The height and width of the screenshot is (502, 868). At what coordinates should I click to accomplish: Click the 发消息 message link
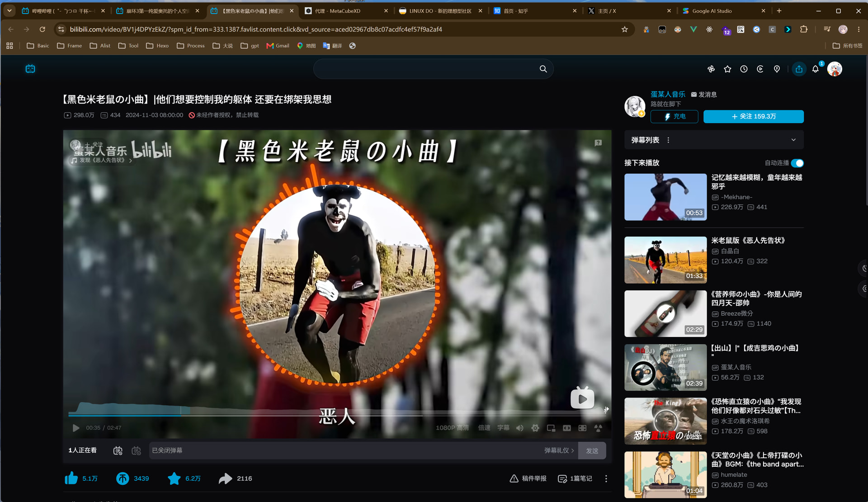704,95
